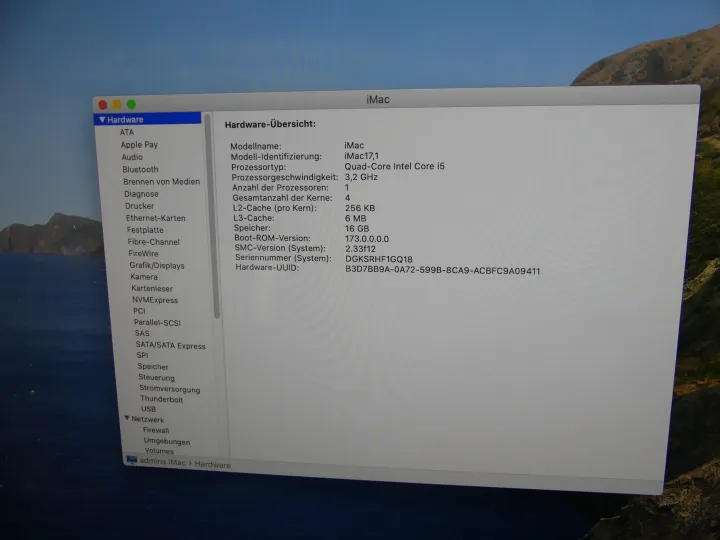This screenshot has width=720, height=540.
Task: Select ATA in the sidebar
Action: [127, 132]
